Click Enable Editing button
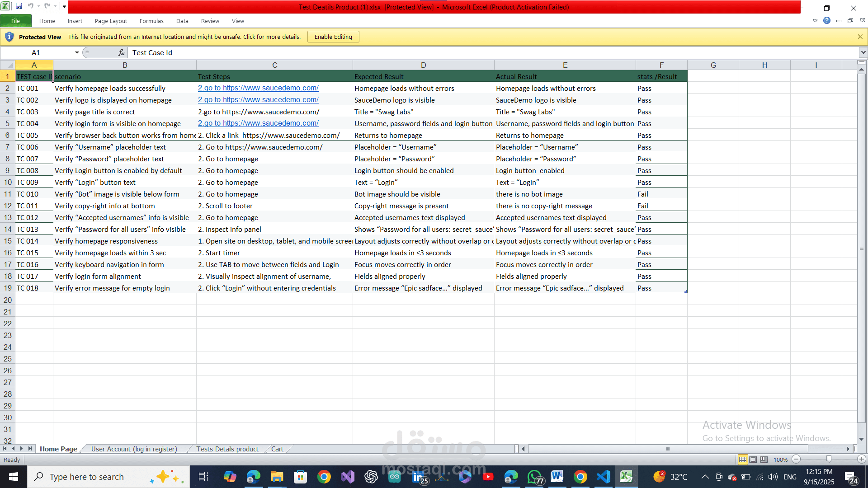 (x=333, y=37)
